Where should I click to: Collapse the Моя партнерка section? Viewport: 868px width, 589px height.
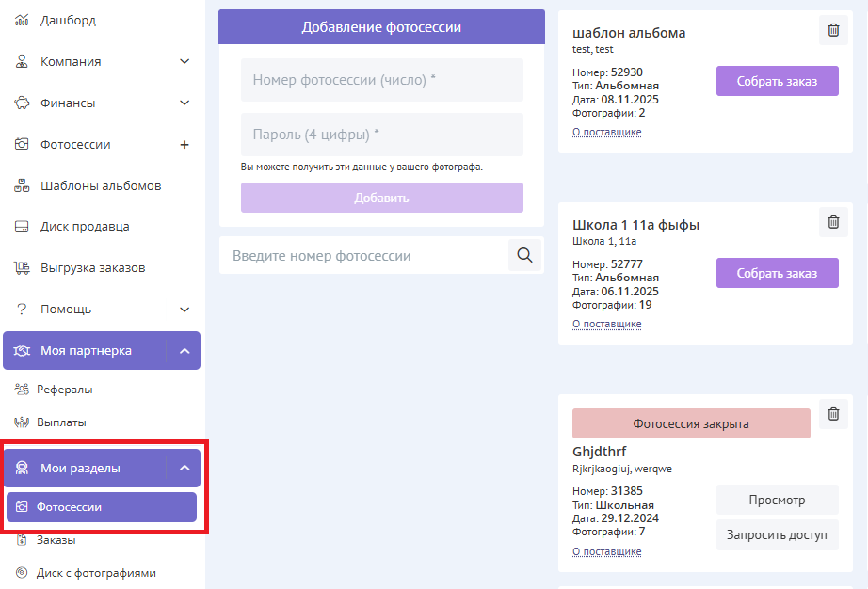[185, 351]
